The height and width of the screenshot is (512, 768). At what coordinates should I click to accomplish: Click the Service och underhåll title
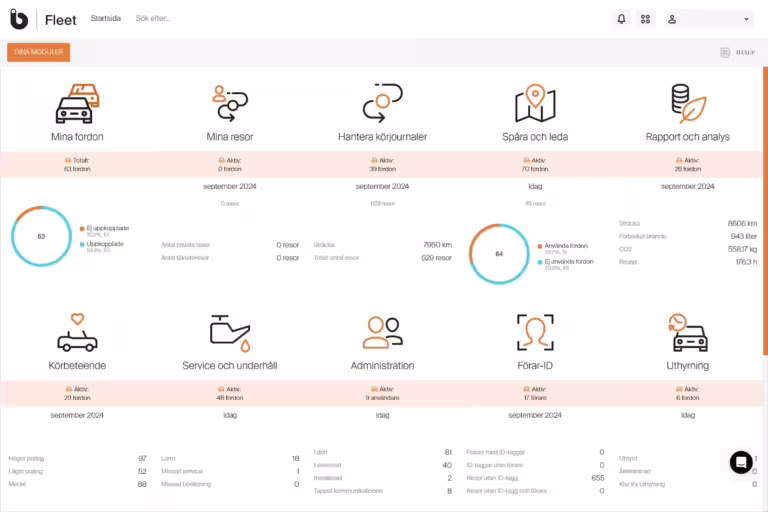(x=230, y=366)
